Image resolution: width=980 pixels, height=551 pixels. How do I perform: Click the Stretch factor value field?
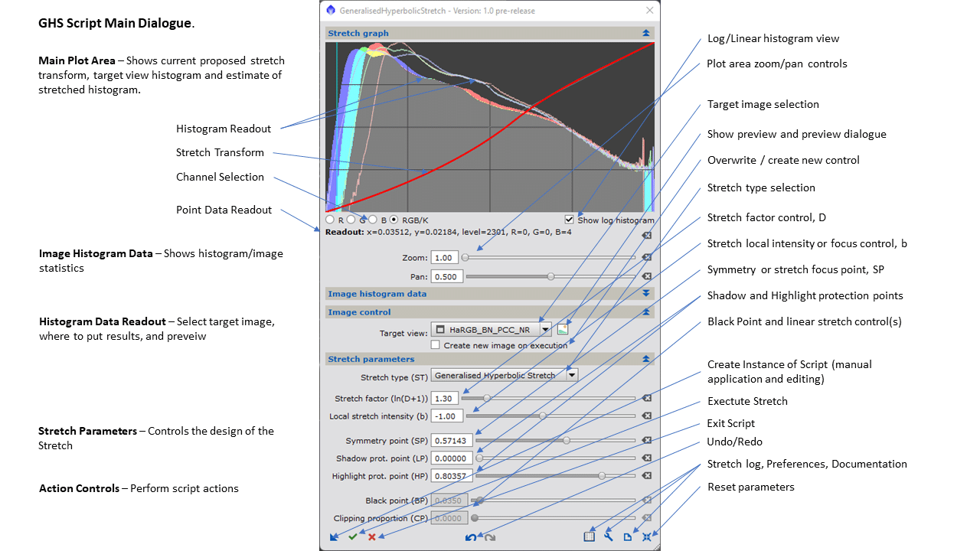445,398
